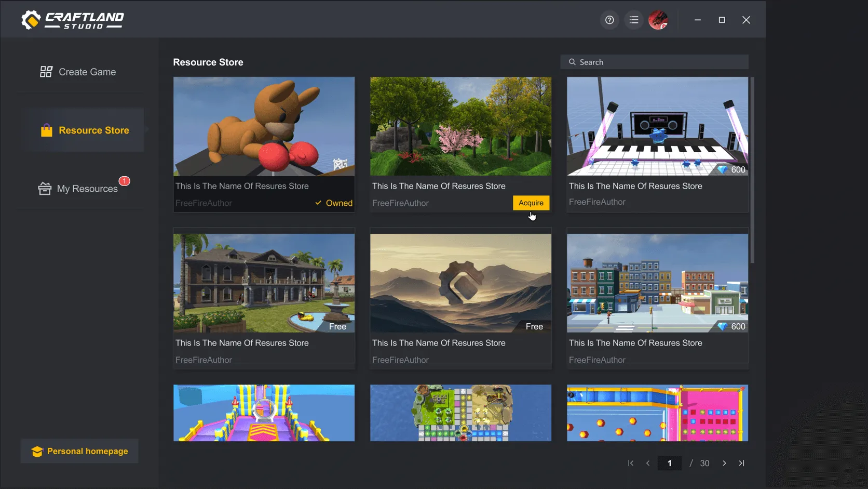
Task: Open the list menu icon in the header
Action: click(634, 20)
